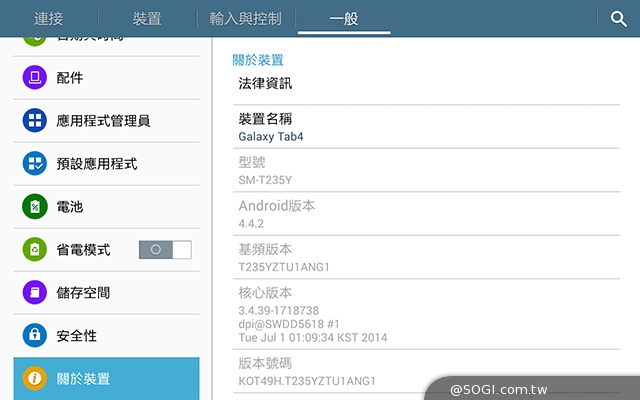Tap the 預設應用程式 icon
The image size is (640, 400).
pos(35,163)
